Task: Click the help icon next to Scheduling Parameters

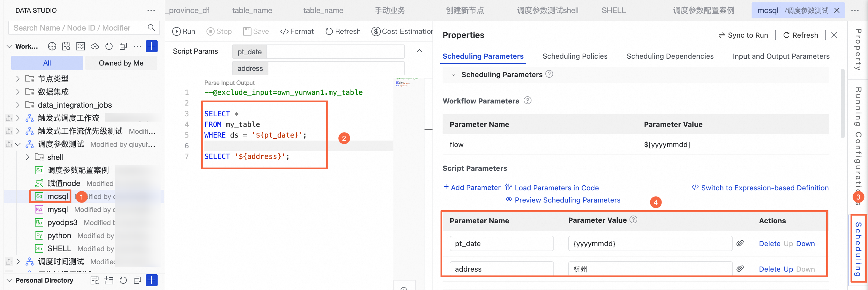Action: click(x=549, y=74)
